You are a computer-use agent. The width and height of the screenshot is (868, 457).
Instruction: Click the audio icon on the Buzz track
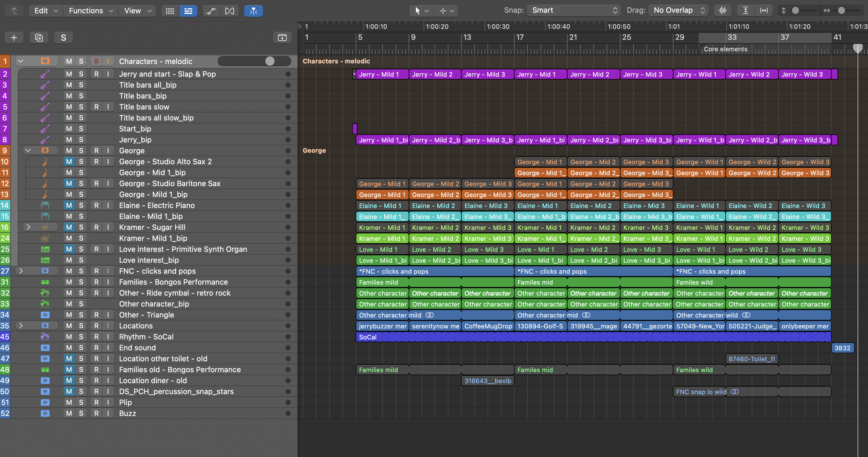coord(45,414)
